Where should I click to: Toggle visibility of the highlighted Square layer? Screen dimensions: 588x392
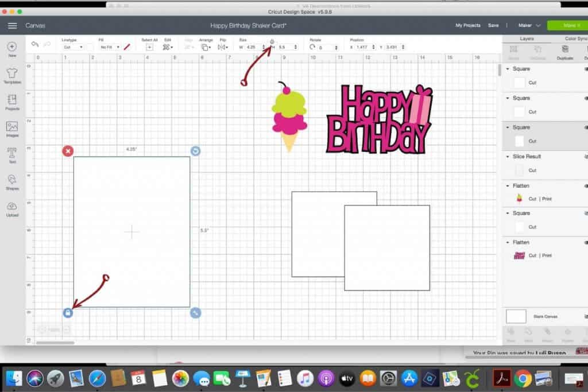tap(586, 127)
